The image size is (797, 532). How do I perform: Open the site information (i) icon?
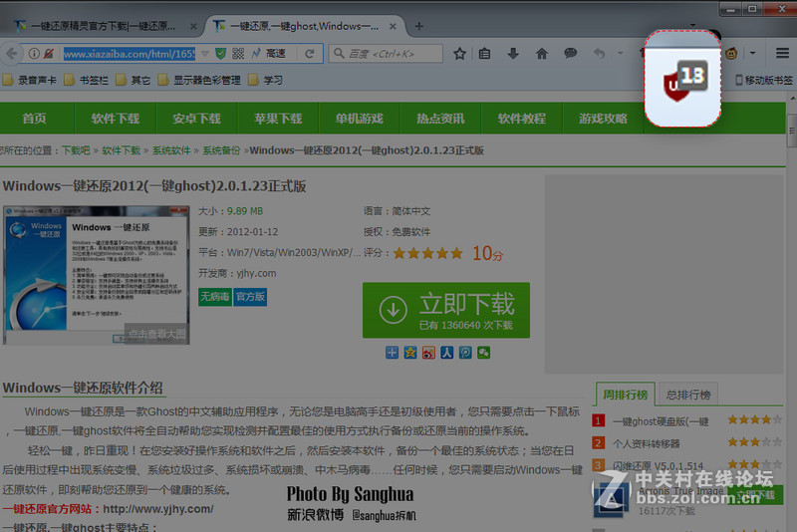34,54
